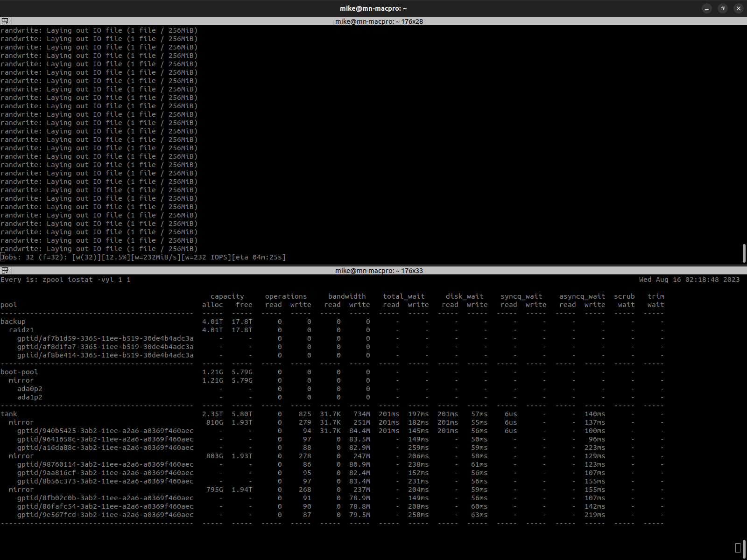Click the top pane's vertical scrollbar handle
The height and width of the screenshot is (560, 747).
(x=744, y=253)
